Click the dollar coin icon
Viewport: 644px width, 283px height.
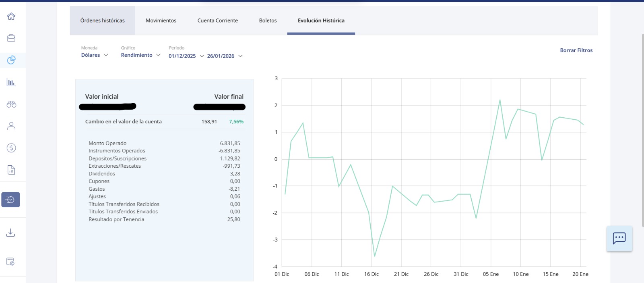point(11,148)
